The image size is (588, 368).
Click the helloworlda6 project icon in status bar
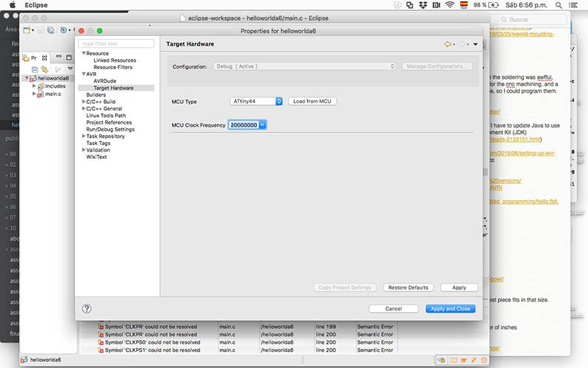click(24, 360)
